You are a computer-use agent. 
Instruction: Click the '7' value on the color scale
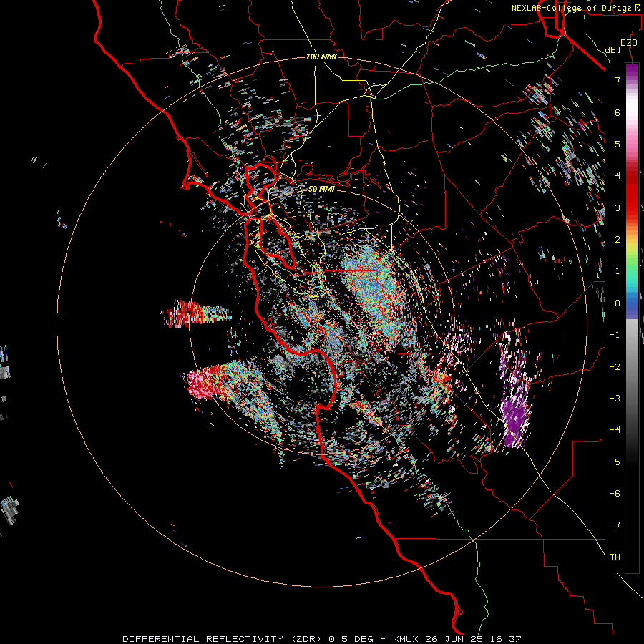618,80
